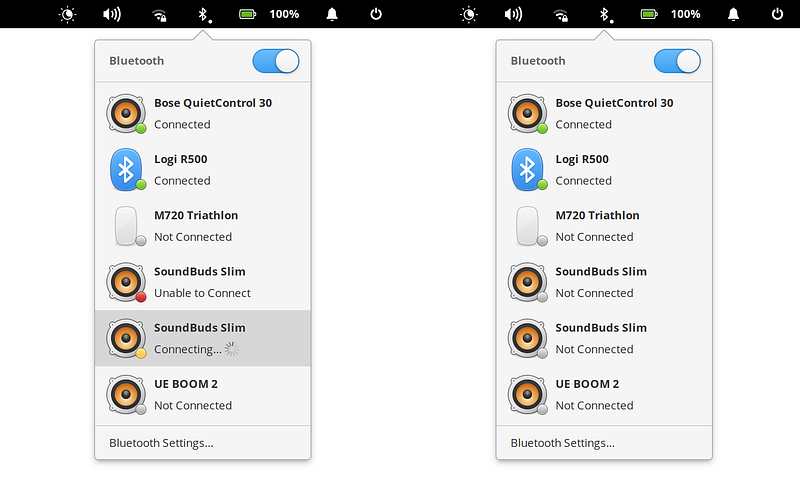The height and width of the screenshot is (499, 800).
Task: Click 100% battery text in right panel
Action: coord(686,14)
